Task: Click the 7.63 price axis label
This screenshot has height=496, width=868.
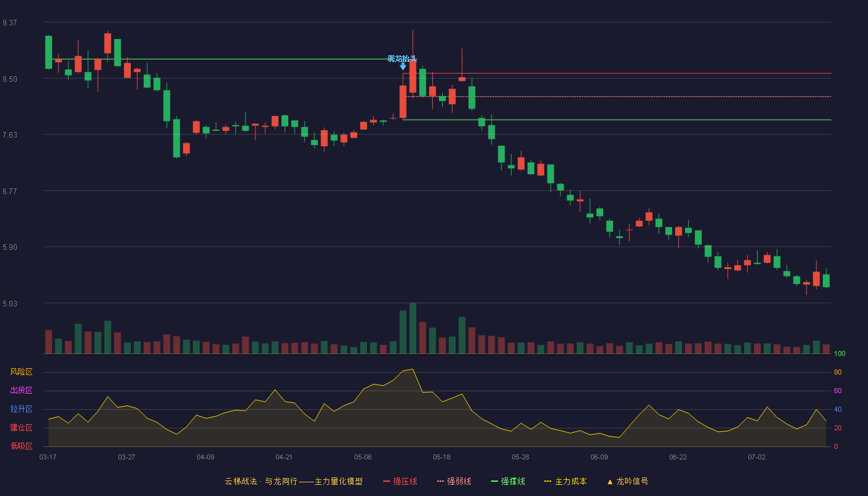Action: [x=9, y=135]
